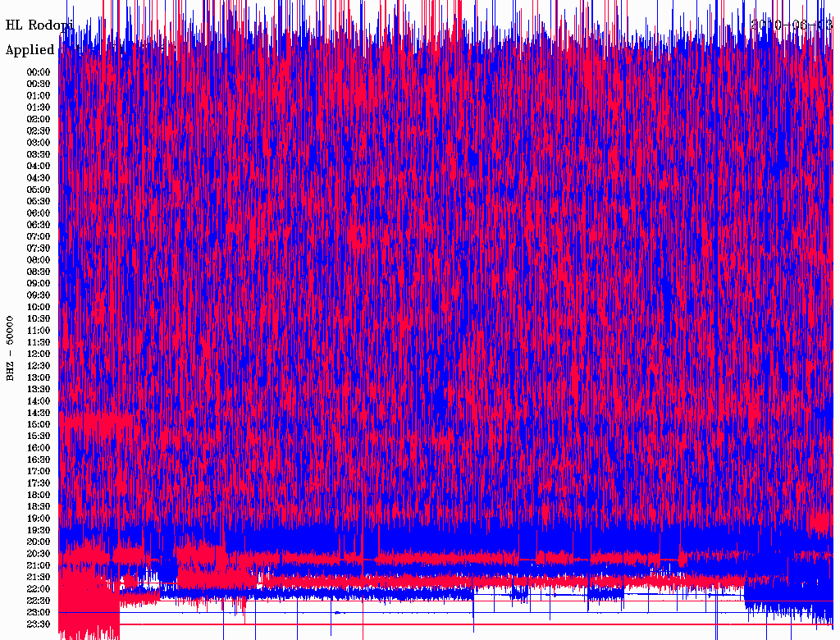Click the 03:00 time label
The width and height of the screenshot is (840, 640).
point(39,143)
